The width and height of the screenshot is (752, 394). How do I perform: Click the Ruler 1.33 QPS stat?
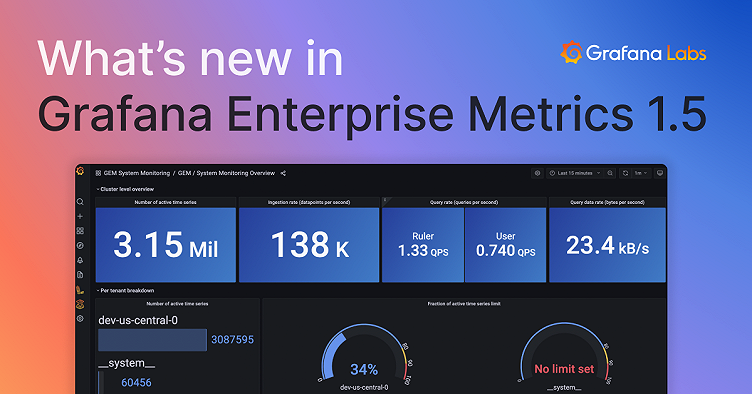pos(423,244)
